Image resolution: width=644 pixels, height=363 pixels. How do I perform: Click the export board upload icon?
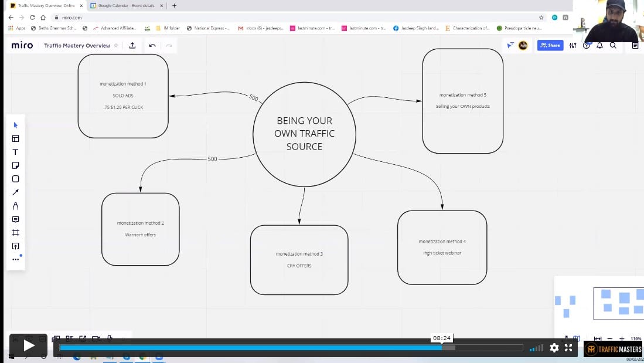(x=132, y=46)
